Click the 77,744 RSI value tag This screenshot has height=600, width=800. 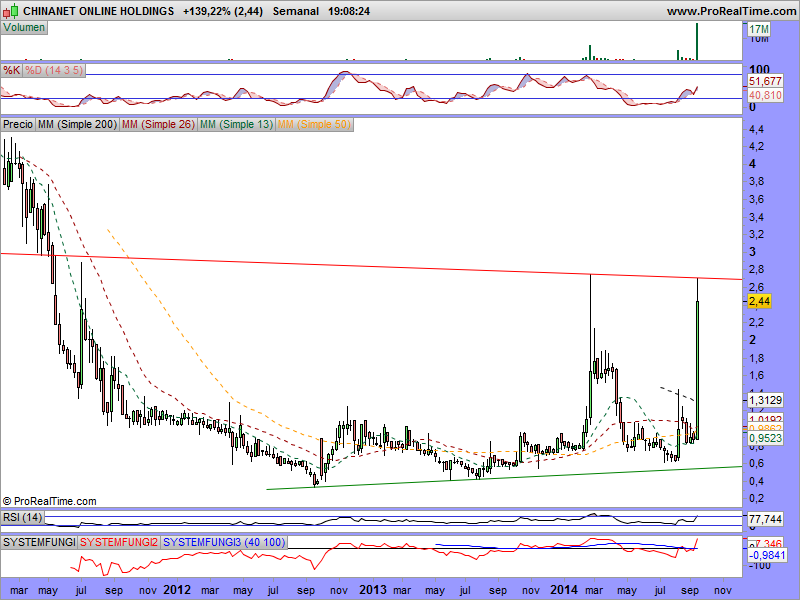(x=765, y=519)
